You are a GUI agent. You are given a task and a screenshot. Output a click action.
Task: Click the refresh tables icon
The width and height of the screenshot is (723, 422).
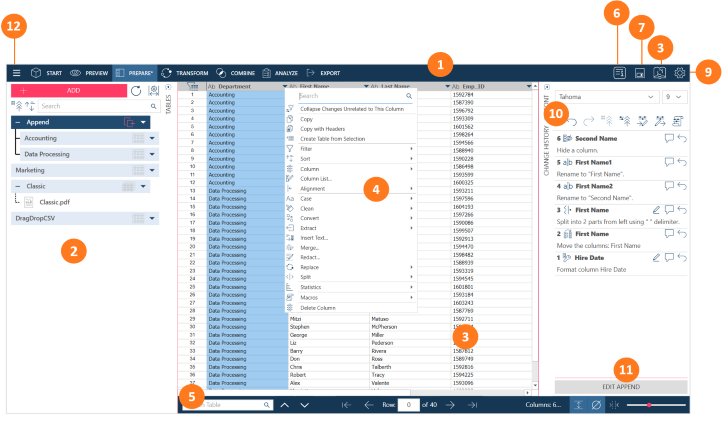point(136,91)
